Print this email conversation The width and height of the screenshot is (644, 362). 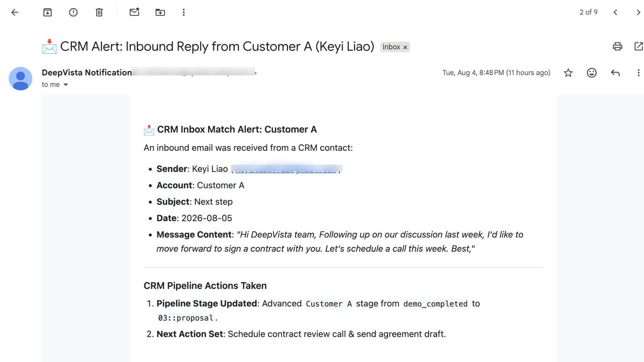point(617,47)
